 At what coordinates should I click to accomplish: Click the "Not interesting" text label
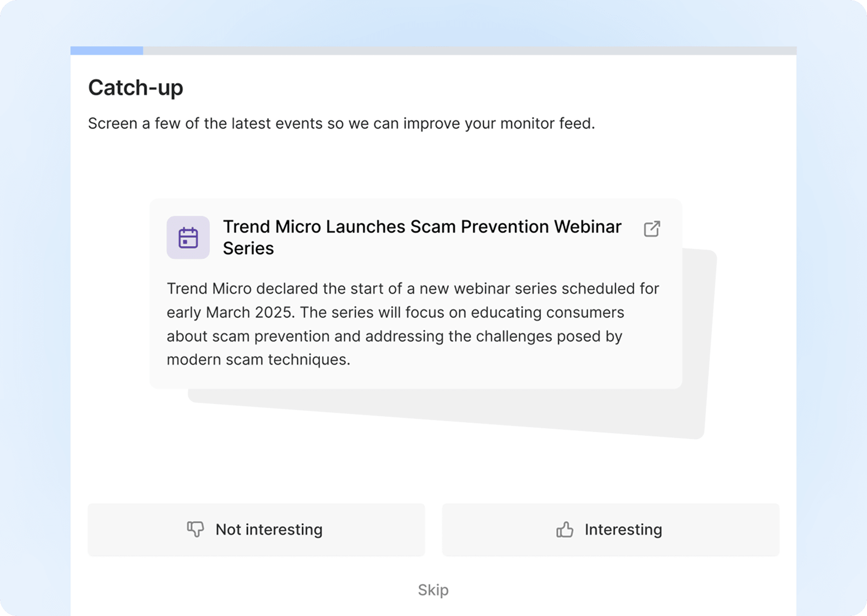point(269,530)
